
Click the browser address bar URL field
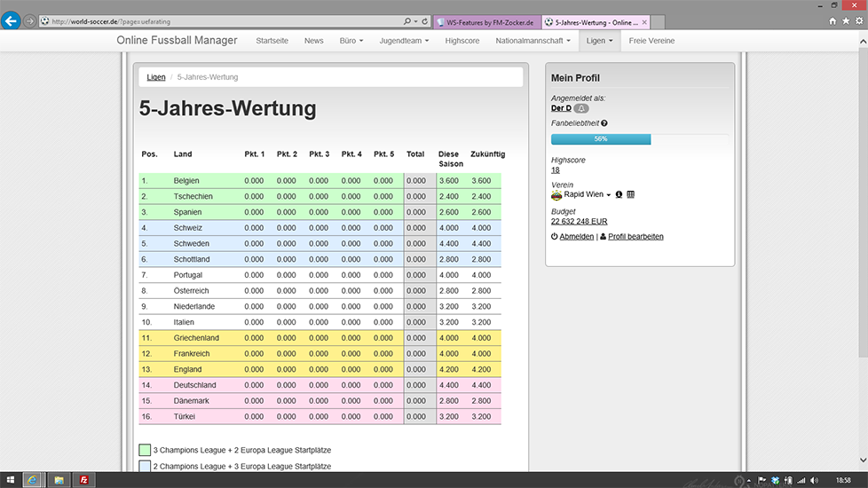click(x=222, y=21)
